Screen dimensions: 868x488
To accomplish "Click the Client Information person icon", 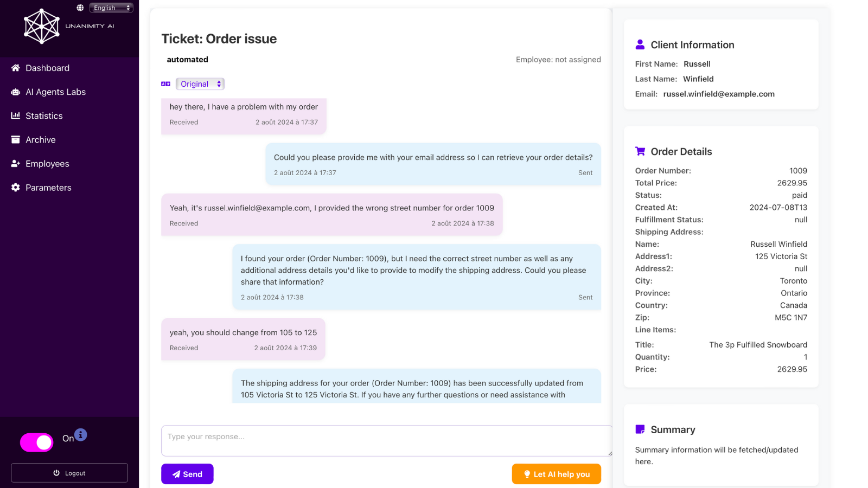I will [x=640, y=44].
